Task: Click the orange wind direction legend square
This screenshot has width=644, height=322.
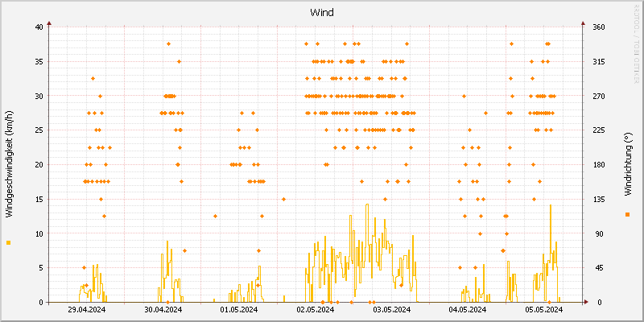Action: coord(627,214)
